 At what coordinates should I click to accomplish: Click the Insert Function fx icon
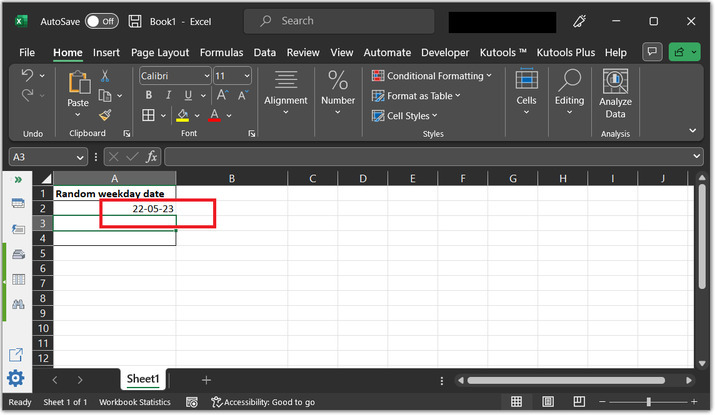(x=152, y=157)
